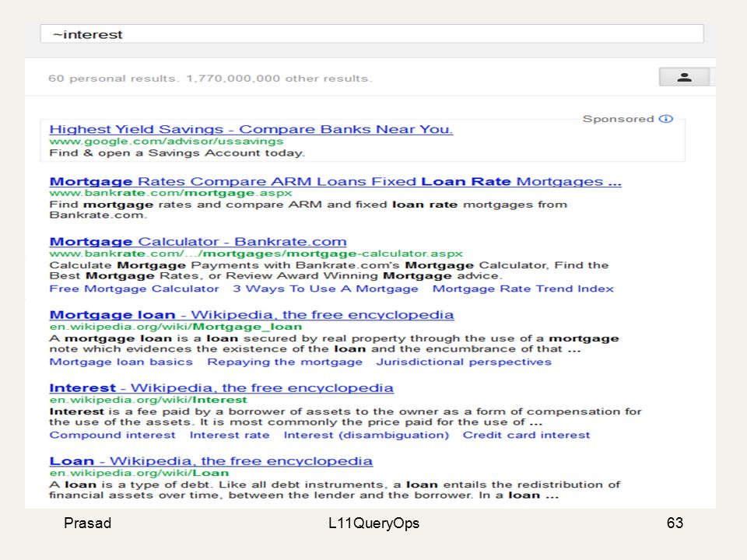Image resolution: width=747 pixels, height=560 pixels.
Task: Follow 3 Ways To Use A Mortgage sitelink
Action: coord(325,289)
